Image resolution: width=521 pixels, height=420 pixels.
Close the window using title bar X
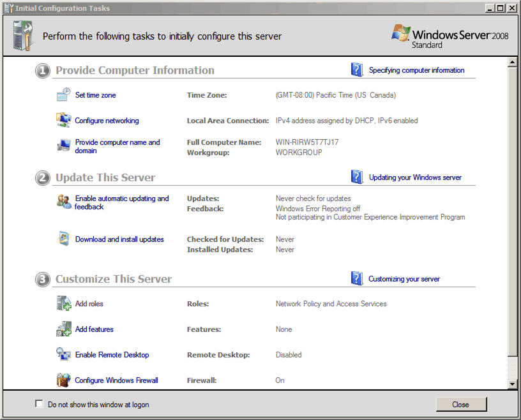511,8
